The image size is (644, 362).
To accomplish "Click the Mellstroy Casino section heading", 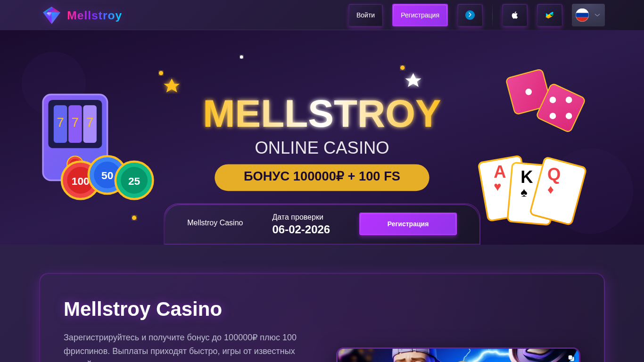I will [143, 309].
